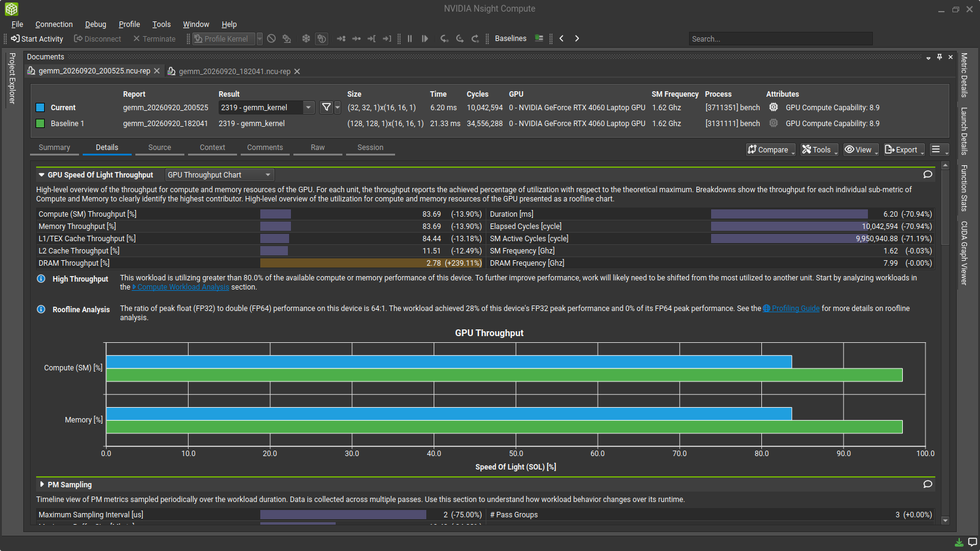Collapse the GPU Speed Of Light Throughput section
This screenshot has width=980, height=551.
click(x=42, y=175)
